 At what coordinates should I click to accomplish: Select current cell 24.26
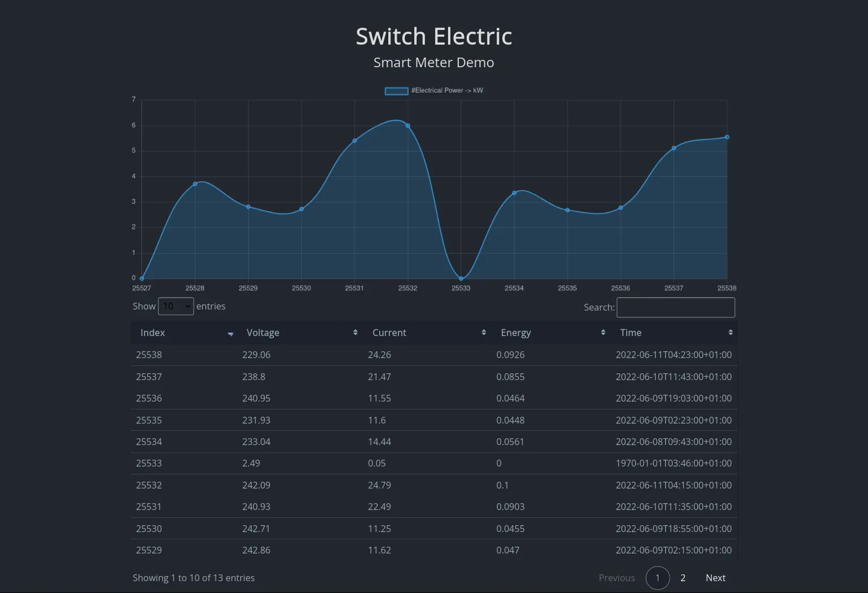[x=380, y=355]
